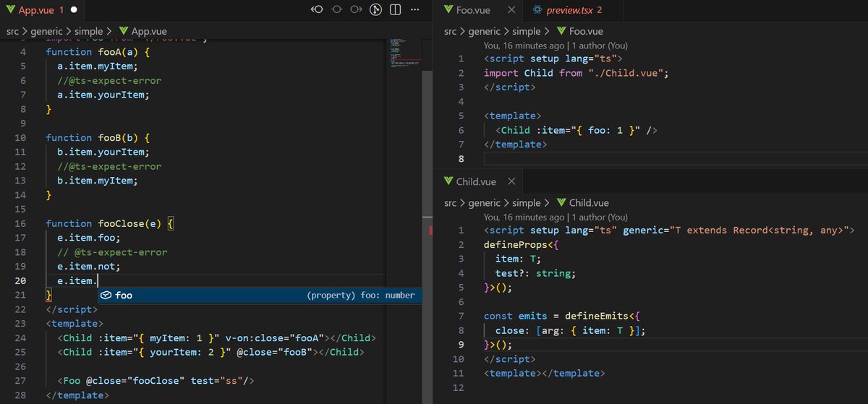Click the property icon of 'foo' suggestion
This screenshot has width=868, height=404.
coord(106,295)
